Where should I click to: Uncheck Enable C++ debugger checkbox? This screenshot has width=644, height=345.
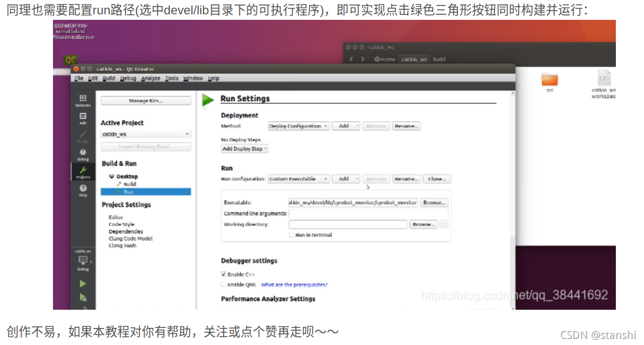[x=223, y=274]
